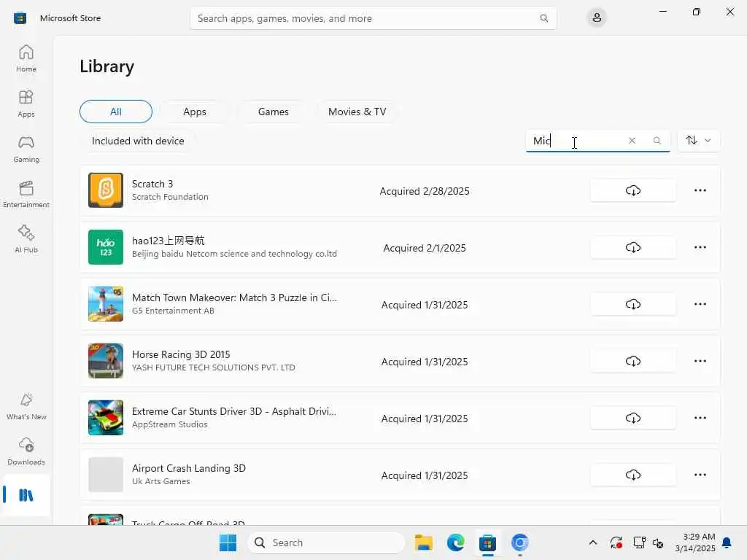Click Acquired 2/28/2025 date text

tap(425, 191)
